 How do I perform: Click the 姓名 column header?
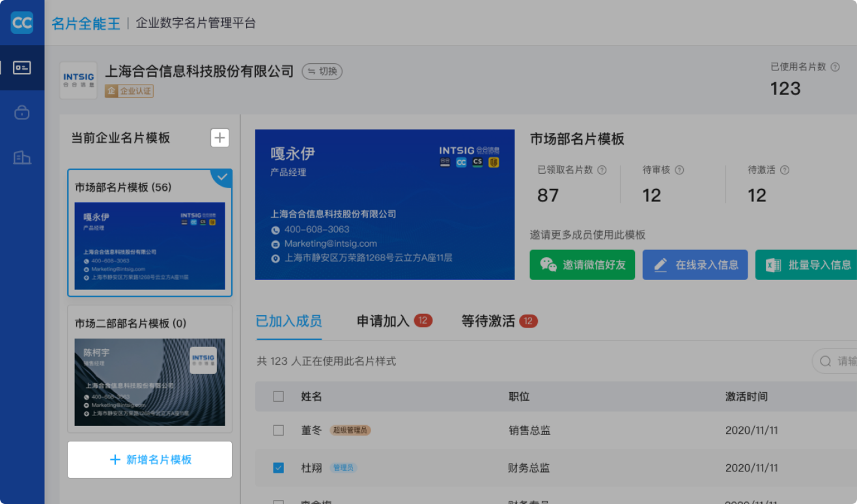[311, 396]
